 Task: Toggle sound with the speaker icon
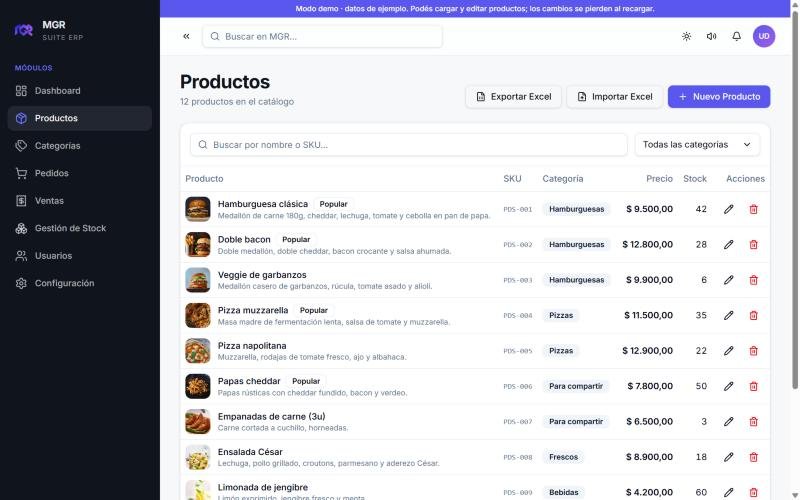click(x=712, y=36)
